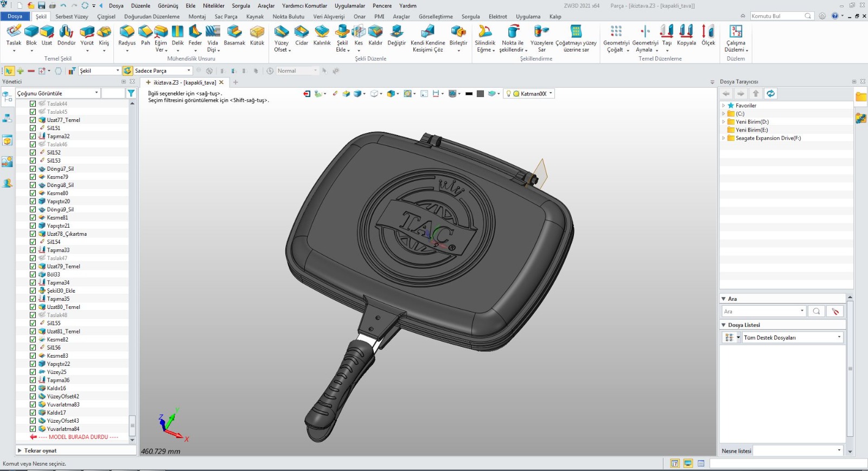Open the Çalışma Düzlemi tool

(736, 38)
